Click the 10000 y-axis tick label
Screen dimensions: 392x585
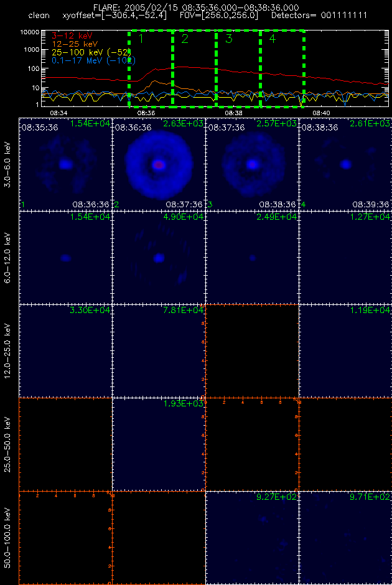click(x=30, y=33)
